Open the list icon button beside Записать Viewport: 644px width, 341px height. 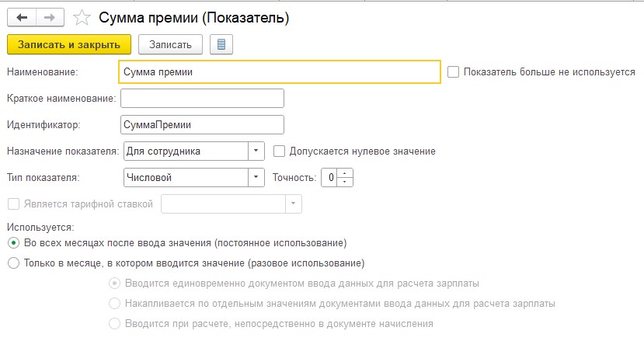(x=221, y=44)
